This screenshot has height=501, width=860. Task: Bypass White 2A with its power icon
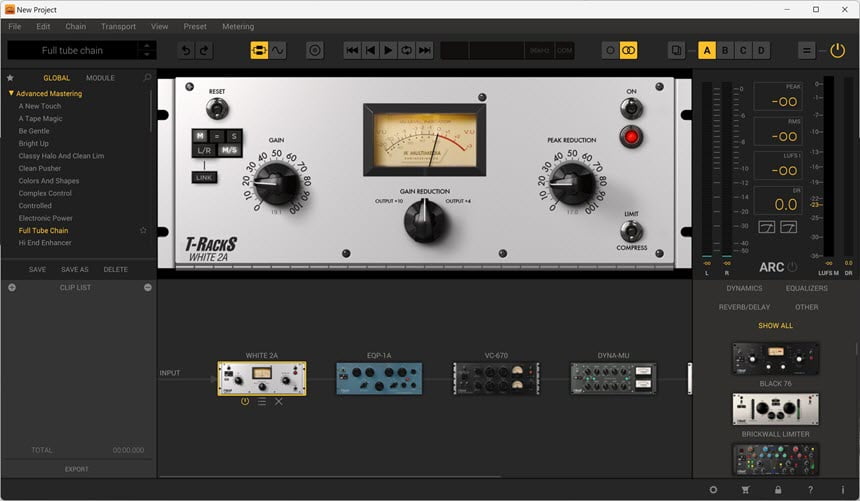click(245, 402)
